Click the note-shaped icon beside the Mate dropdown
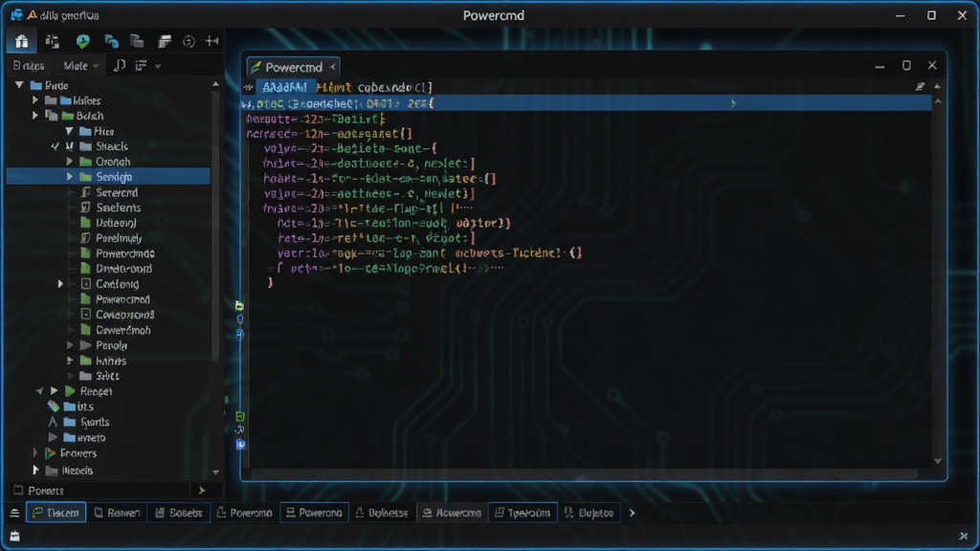This screenshot has width=980, height=551. (x=120, y=66)
